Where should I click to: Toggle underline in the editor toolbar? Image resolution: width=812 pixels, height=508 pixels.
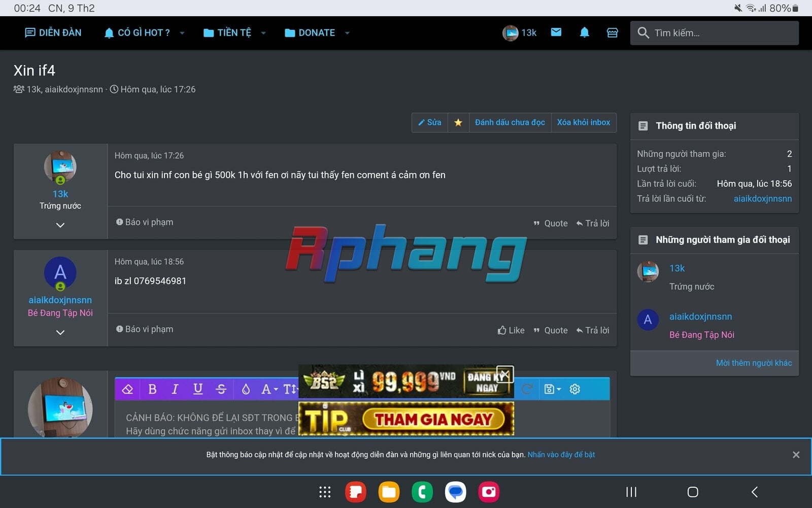pyautogui.click(x=198, y=389)
